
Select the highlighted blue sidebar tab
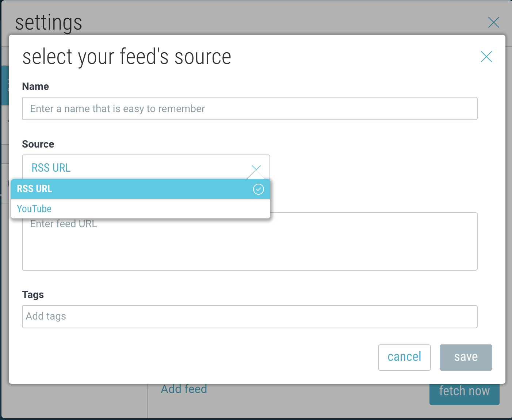5,85
